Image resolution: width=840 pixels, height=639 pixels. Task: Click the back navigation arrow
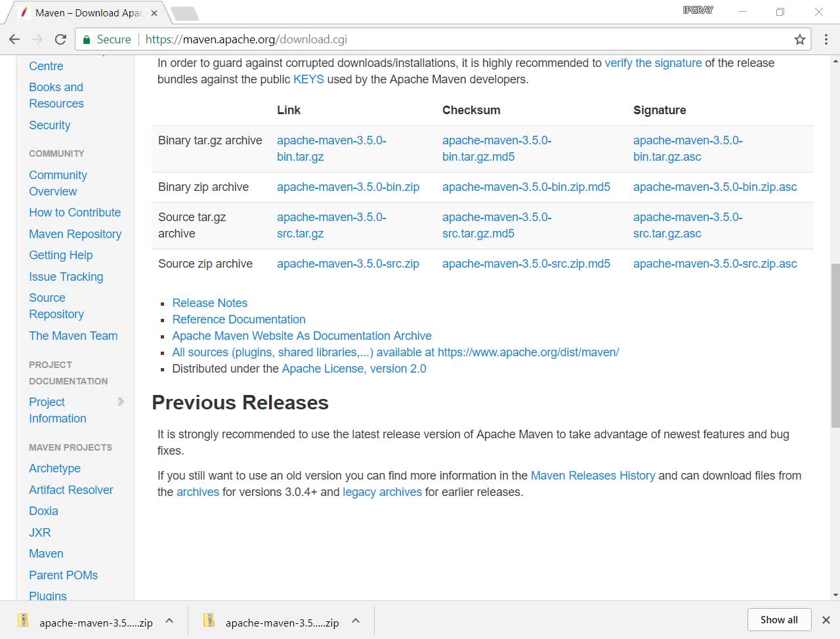click(x=14, y=39)
